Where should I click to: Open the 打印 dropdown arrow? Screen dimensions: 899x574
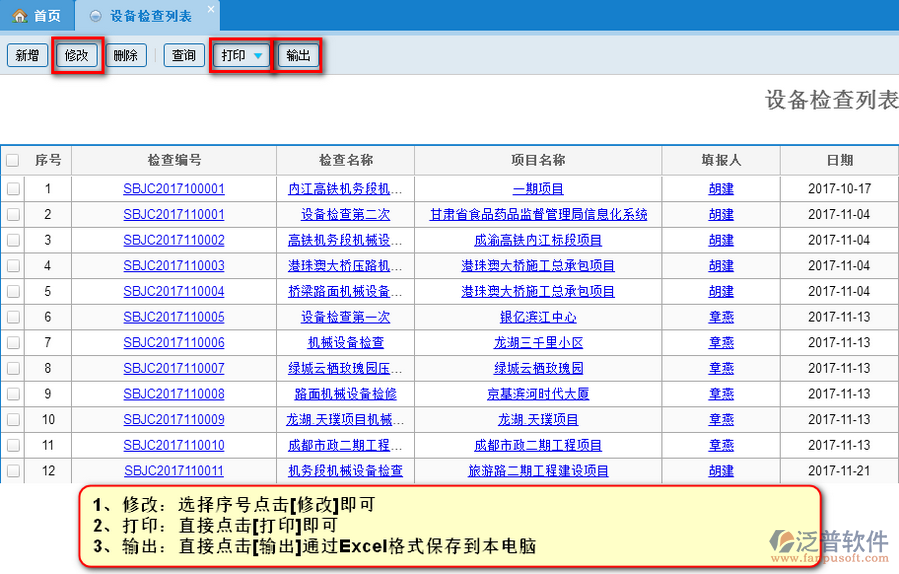coord(258,56)
